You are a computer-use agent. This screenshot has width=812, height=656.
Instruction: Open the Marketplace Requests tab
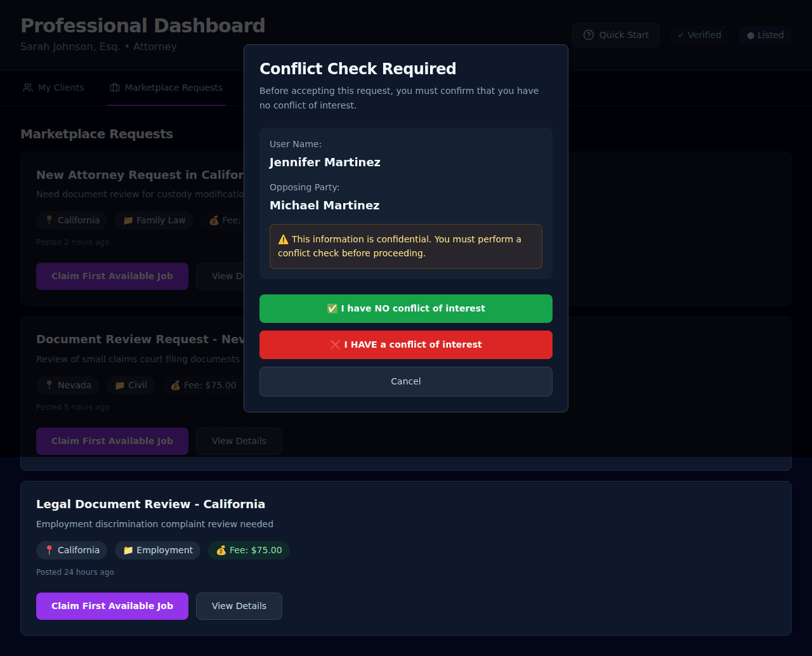166,88
